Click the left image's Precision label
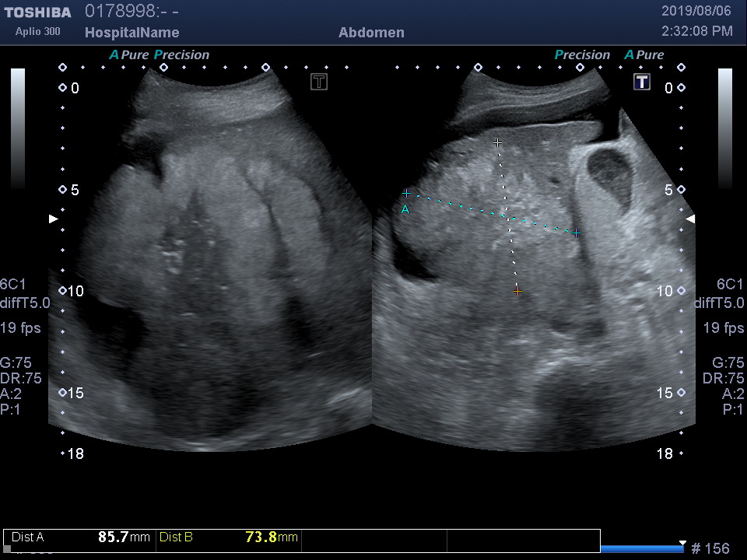Viewport: 747px width, 560px height. [x=182, y=54]
